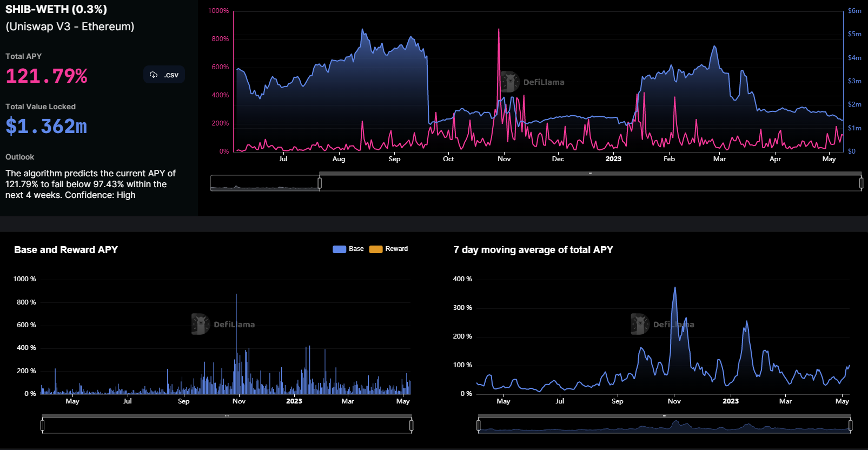The image size is (868, 450).
Task: Click the orange Reward legend color swatch
Action: pyautogui.click(x=376, y=249)
